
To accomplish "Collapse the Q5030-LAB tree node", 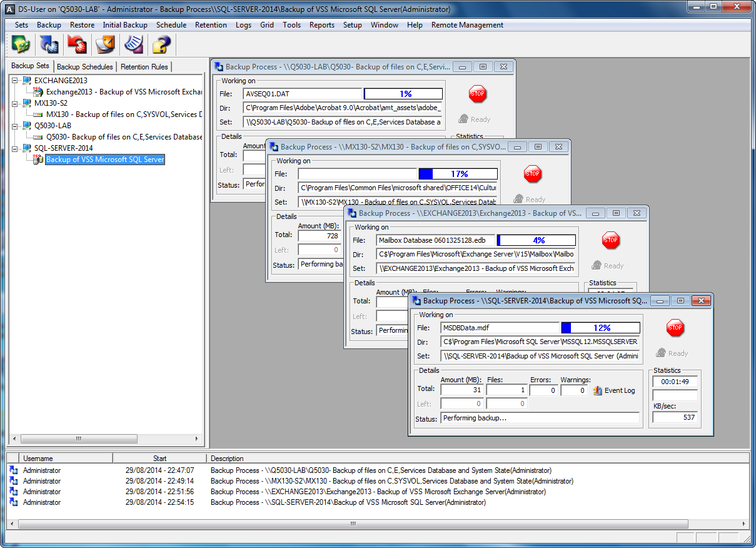I will point(15,126).
